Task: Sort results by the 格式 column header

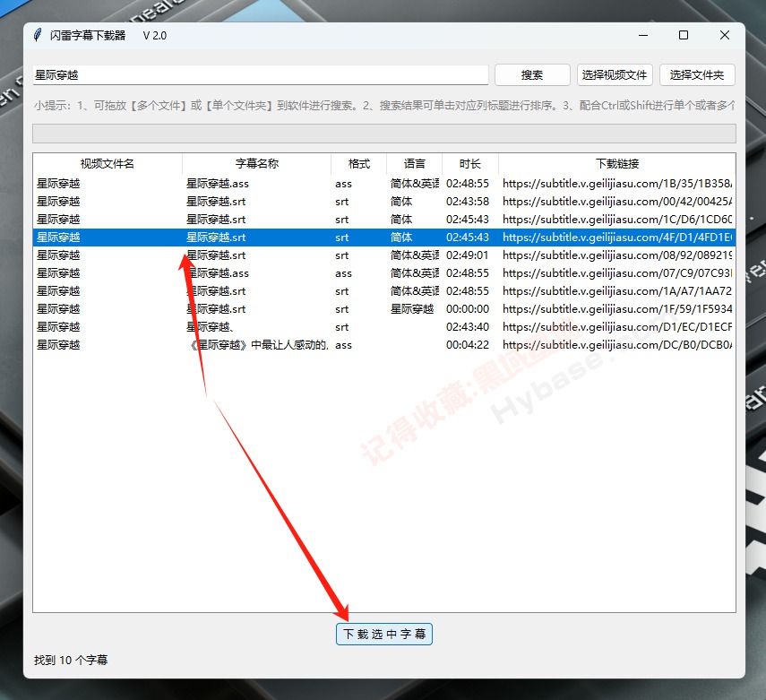Action: (358, 164)
